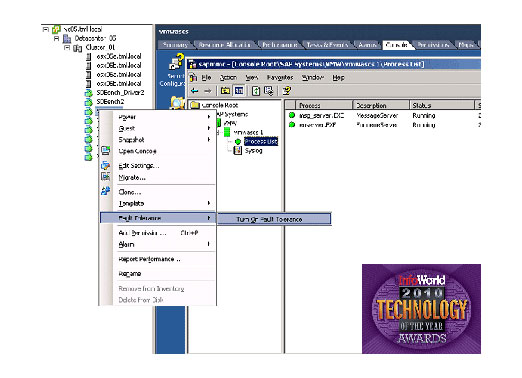Click the Clone icon in context menu
The image size is (522, 378).
pos(106,191)
